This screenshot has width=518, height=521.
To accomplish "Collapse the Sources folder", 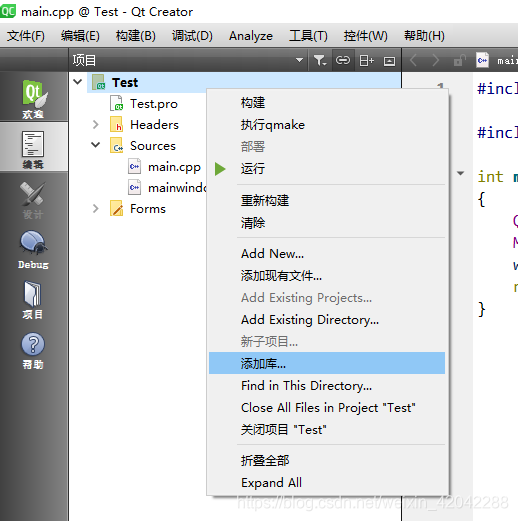I will (x=96, y=145).
